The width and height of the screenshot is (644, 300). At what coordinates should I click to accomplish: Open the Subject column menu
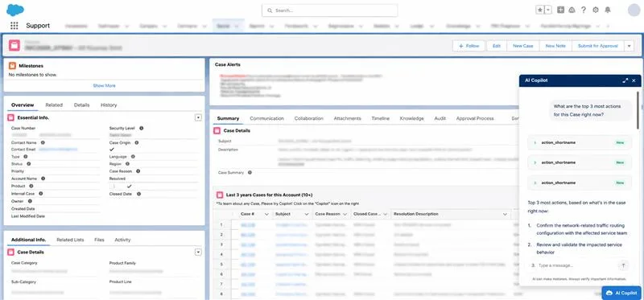(307, 214)
